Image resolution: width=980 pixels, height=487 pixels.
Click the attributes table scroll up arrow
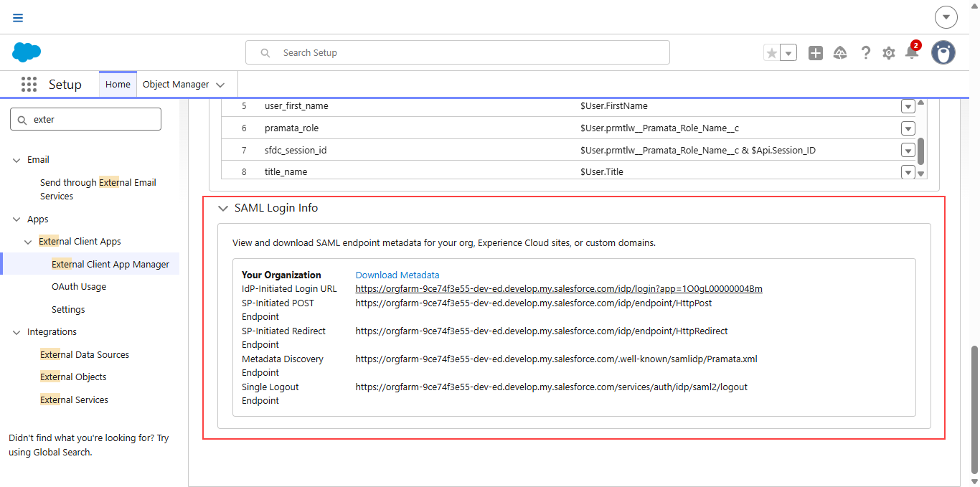point(921,103)
